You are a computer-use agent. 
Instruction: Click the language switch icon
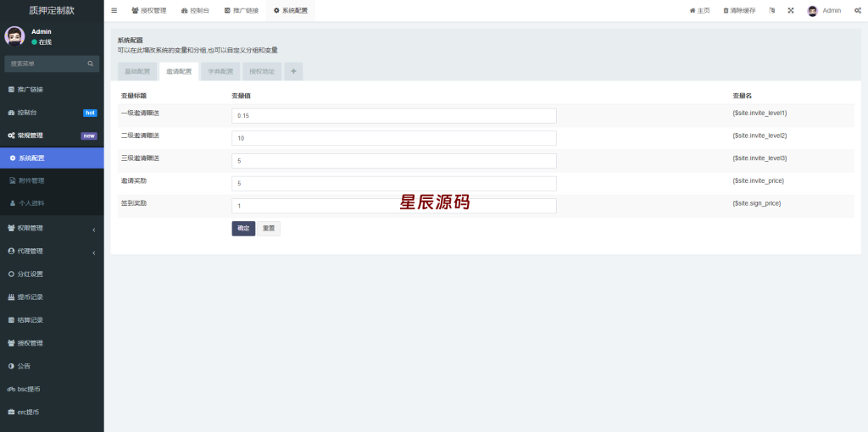(771, 10)
